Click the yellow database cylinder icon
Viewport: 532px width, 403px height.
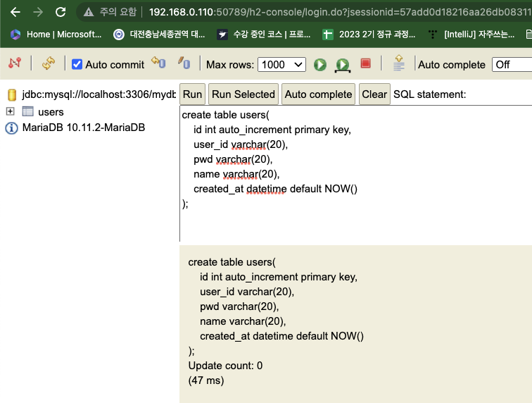[12, 95]
